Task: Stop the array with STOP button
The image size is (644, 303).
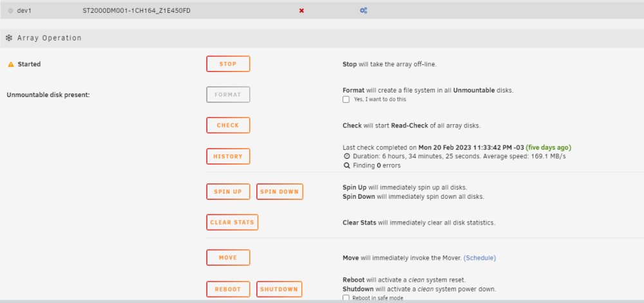Action: click(x=228, y=64)
